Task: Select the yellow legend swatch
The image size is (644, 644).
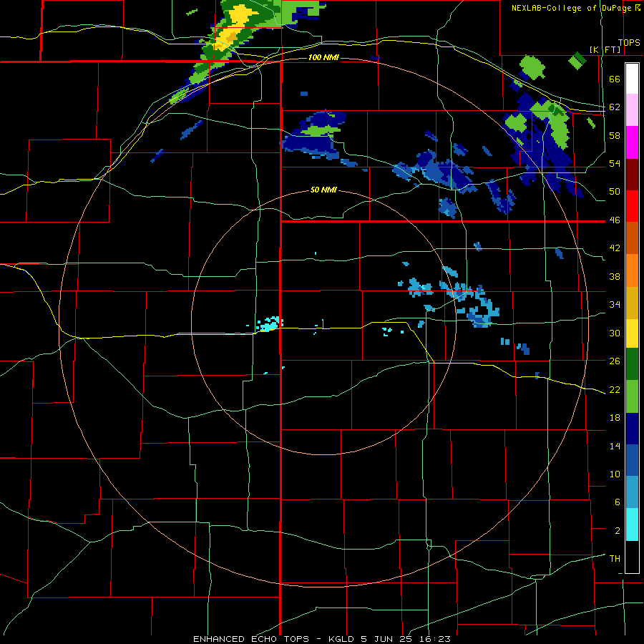Action: (x=632, y=333)
